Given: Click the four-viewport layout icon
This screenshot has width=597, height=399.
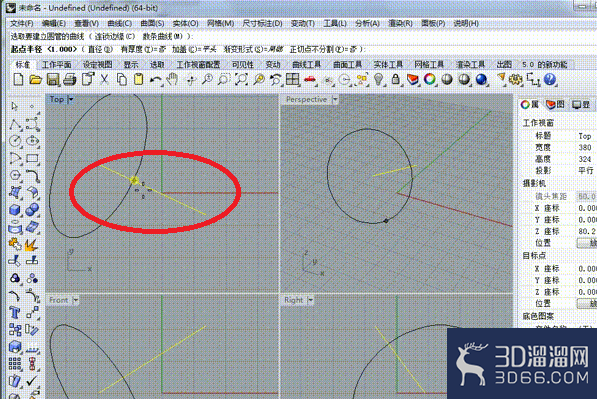Looking at the screenshot, I should coord(292,79).
